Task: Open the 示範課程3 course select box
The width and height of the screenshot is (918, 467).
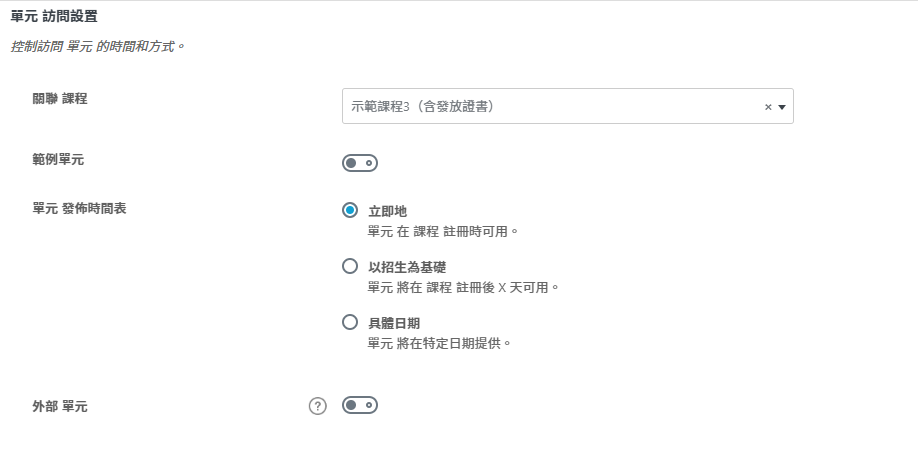Action: [550, 106]
